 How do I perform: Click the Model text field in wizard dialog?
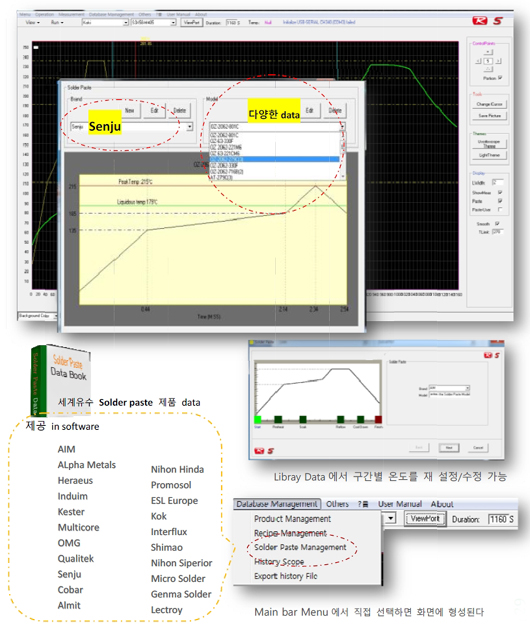pyautogui.click(x=449, y=395)
